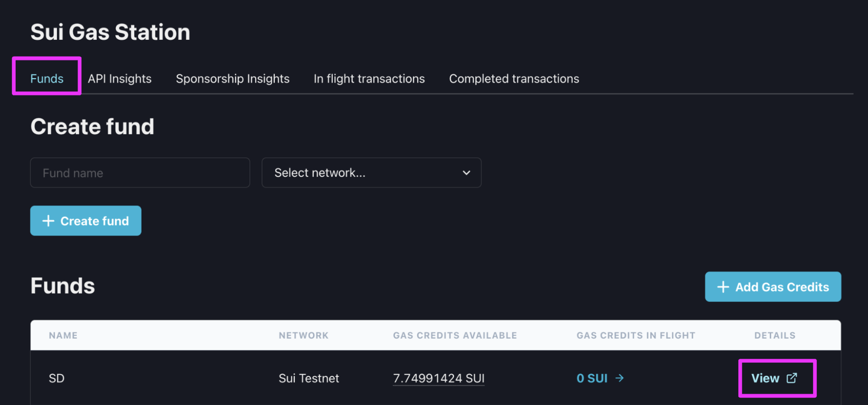
Task: Select the SD fund name cell
Action: [57, 378]
